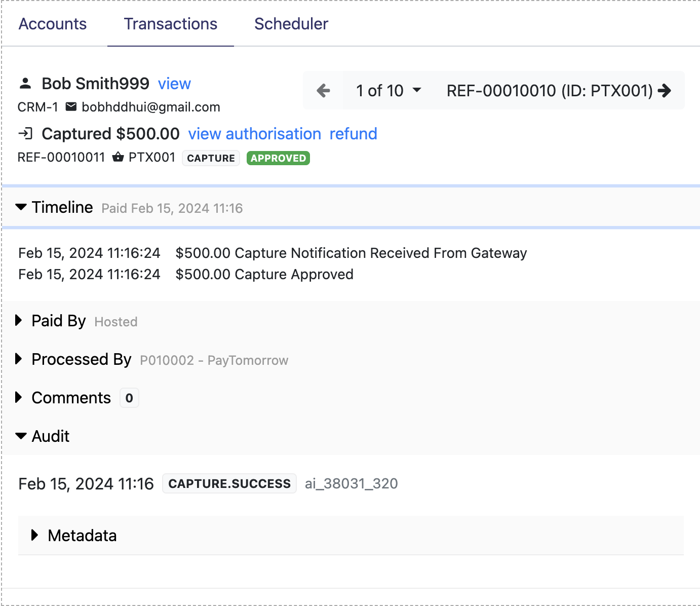700x606 pixels.
Task: Open the Accounts tab
Action: (53, 24)
